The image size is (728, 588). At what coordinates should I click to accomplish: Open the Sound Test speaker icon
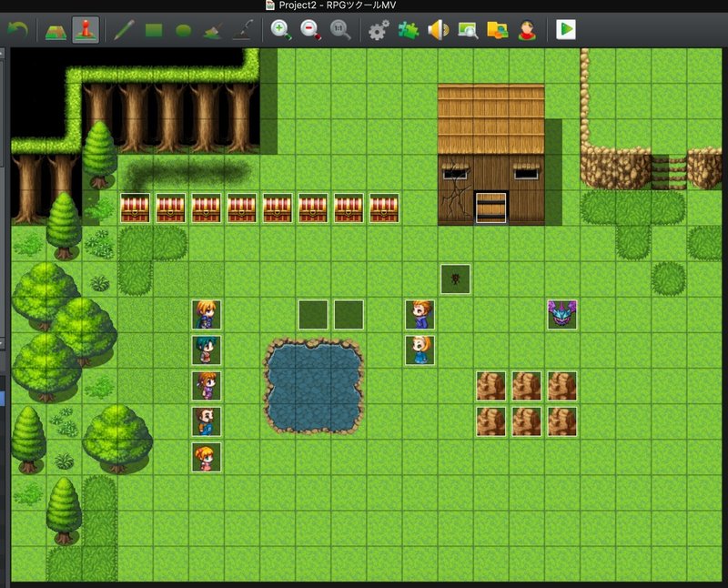[439, 30]
